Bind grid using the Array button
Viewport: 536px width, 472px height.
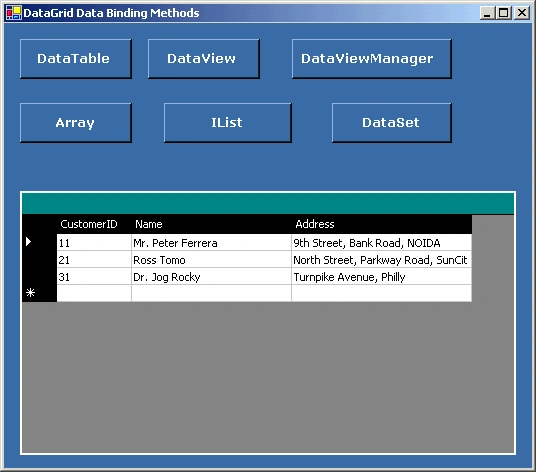(x=76, y=123)
